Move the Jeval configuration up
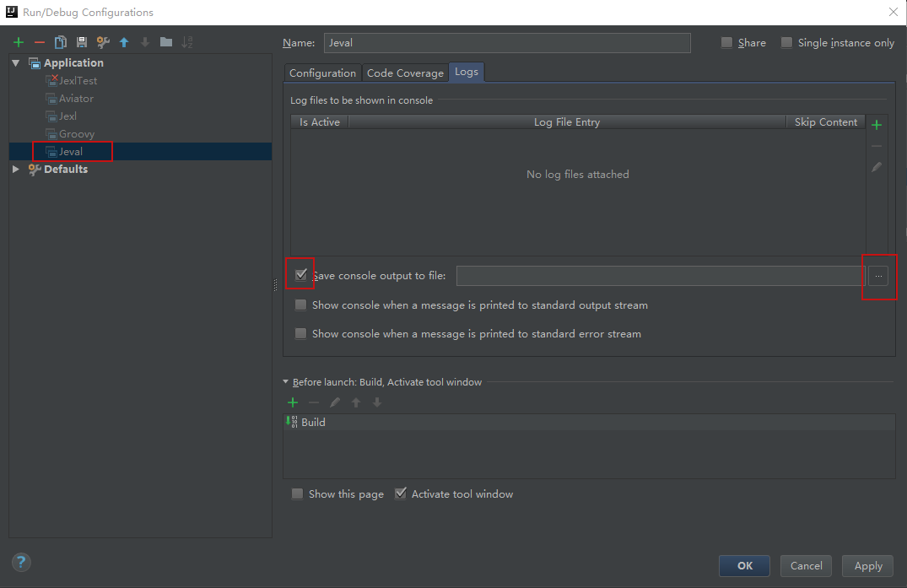The width and height of the screenshot is (907, 588). pos(123,41)
